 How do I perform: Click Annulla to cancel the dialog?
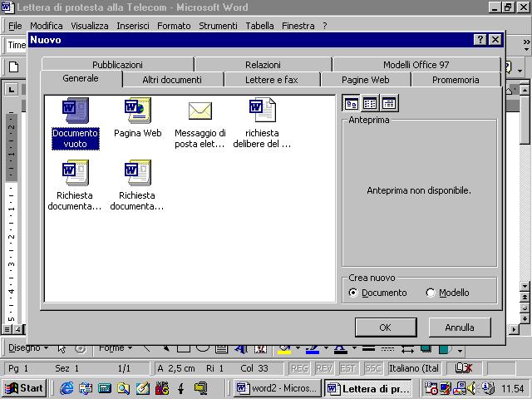click(x=460, y=328)
